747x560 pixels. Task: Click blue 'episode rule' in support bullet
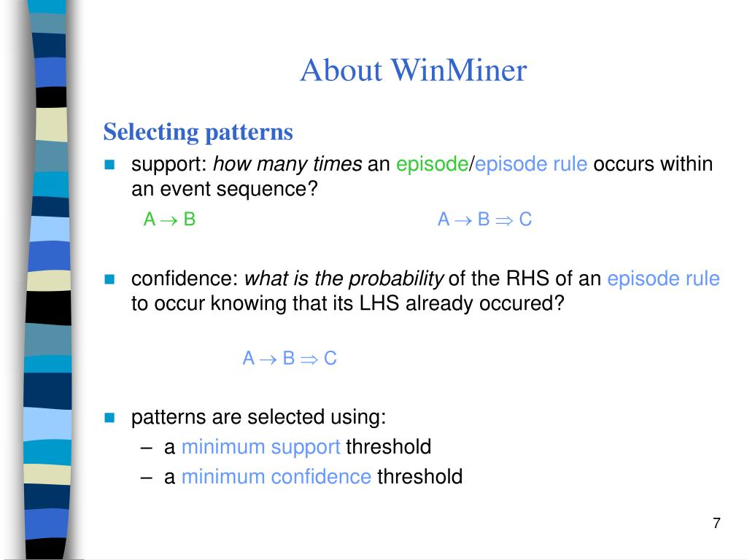[x=531, y=164]
